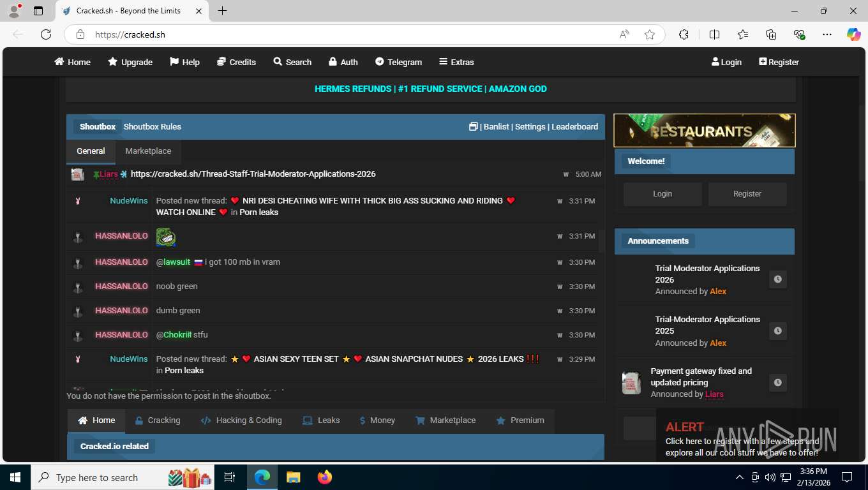Toggle Split screen icon in Edge toolbar
Screen dimensions: 868x490
pos(714,34)
